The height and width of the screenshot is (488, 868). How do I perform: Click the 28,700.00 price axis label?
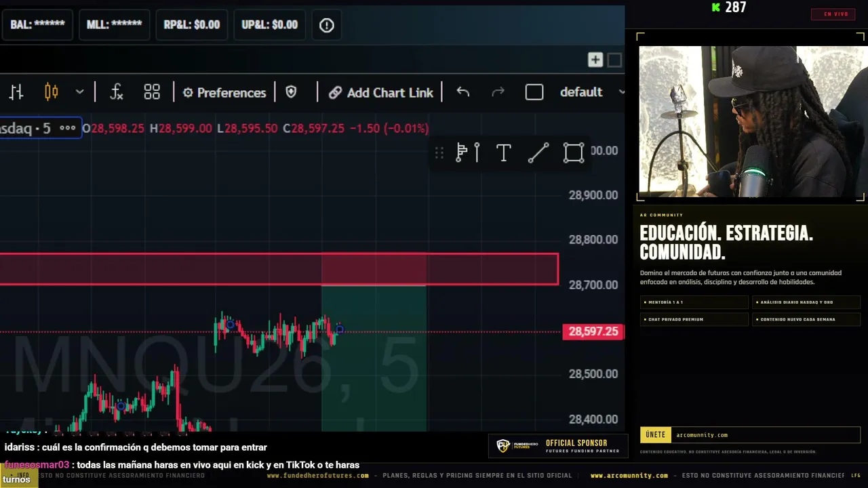pyautogui.click(x=593, y=285)
